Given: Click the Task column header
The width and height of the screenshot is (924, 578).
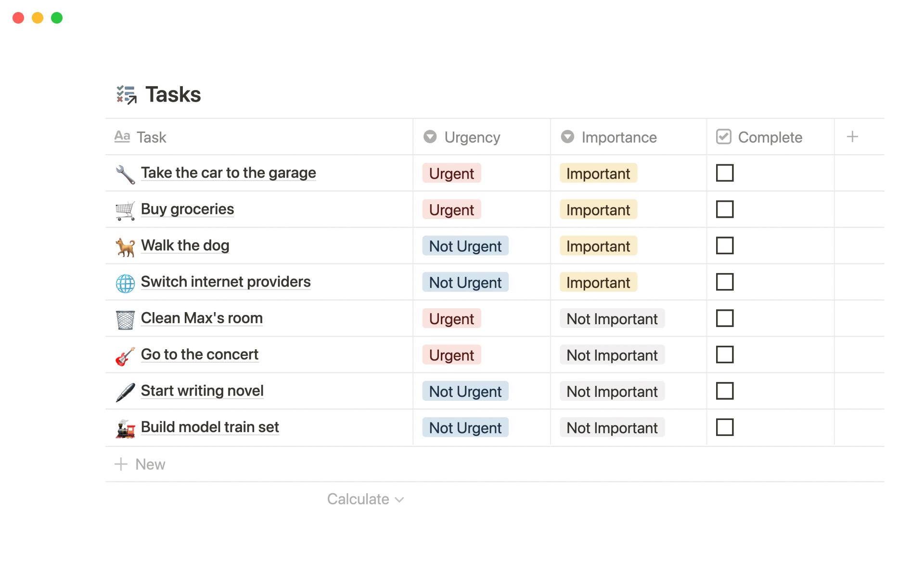Looking at the screenshot, I should point(151,137).
